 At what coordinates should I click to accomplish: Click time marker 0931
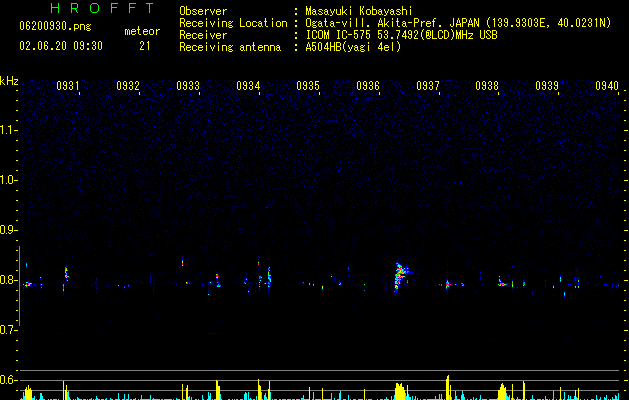click(x=68, y=86)
